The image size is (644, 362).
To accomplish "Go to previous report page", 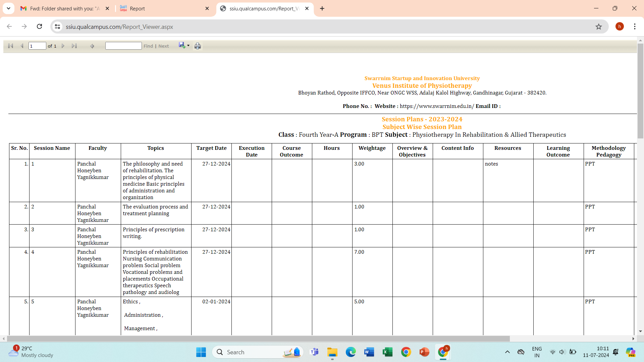I will tap(22, 46).
